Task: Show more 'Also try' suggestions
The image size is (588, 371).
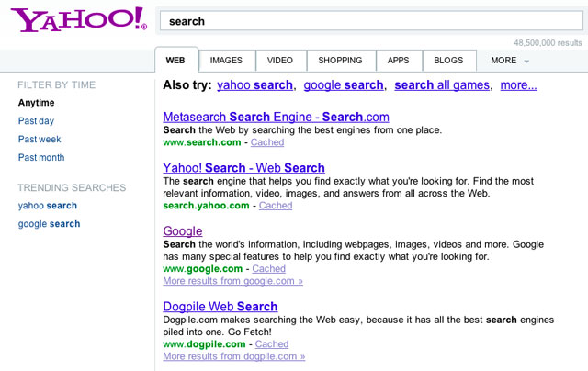Action: [518, 85]
